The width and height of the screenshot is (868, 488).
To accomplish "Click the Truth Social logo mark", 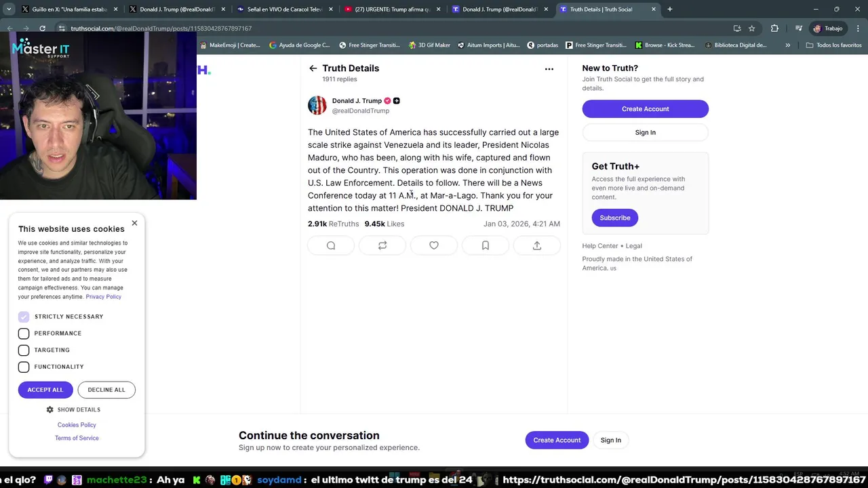I will tap(204, 70).
